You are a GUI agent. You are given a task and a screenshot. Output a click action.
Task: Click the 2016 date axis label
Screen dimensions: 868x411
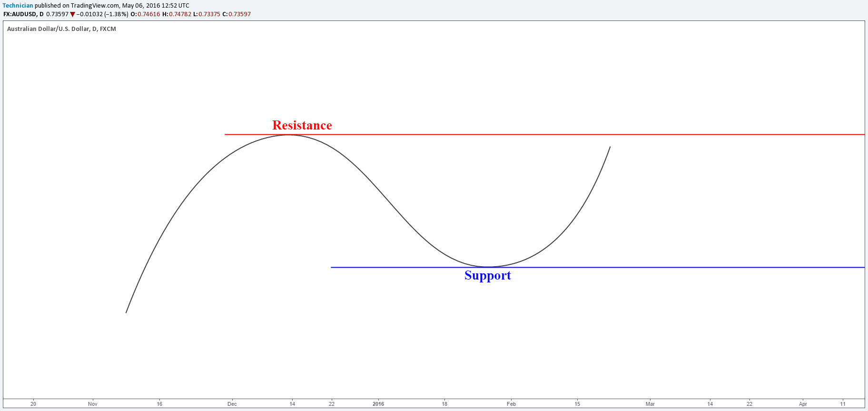pos(378,404)
